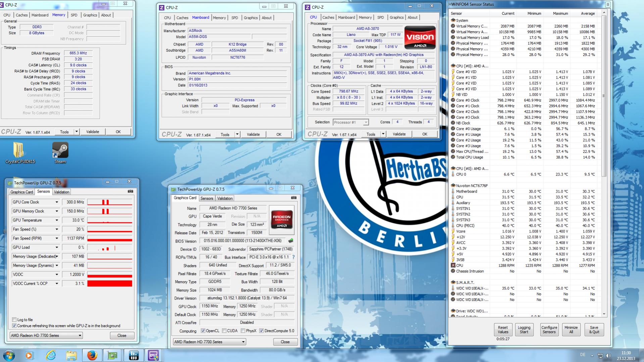
Task: Open the Fan Speed (RPM) sensor dropdown
Action: tap(57, 238)
